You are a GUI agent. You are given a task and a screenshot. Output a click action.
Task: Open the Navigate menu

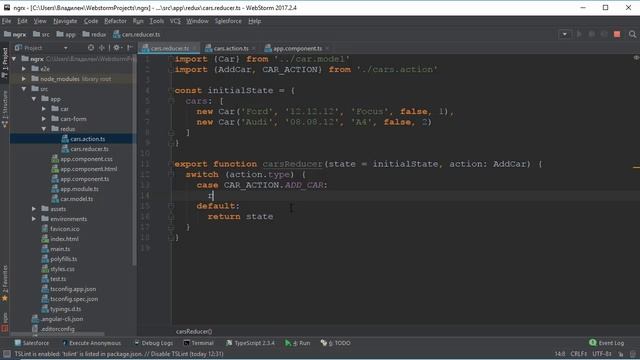[x=65, y=21]
